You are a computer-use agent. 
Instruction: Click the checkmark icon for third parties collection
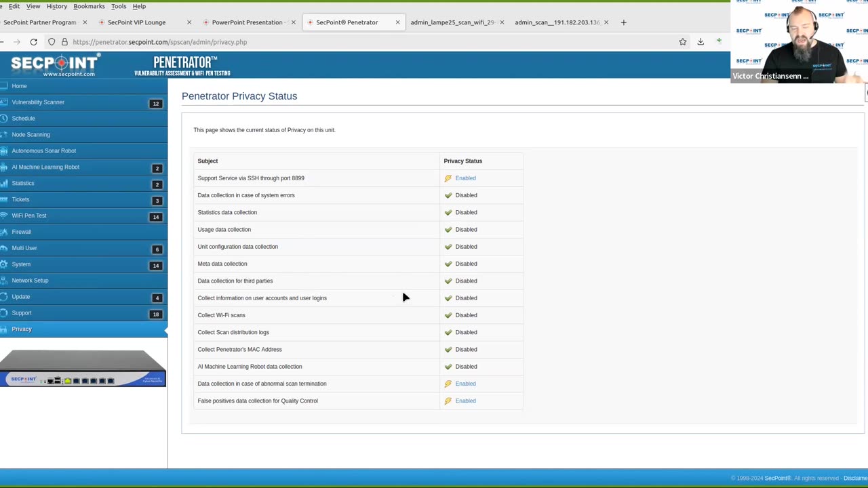point(448,281)
